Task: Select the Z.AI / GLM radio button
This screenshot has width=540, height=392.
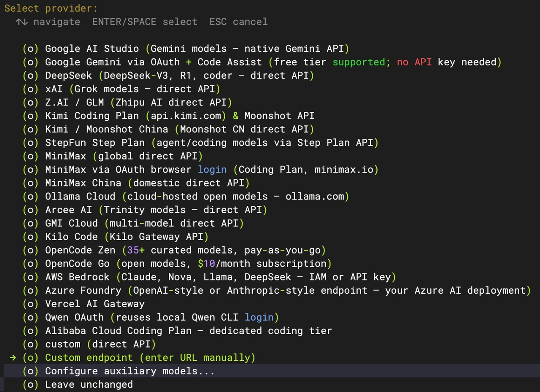Action: (x=30, y=103)
